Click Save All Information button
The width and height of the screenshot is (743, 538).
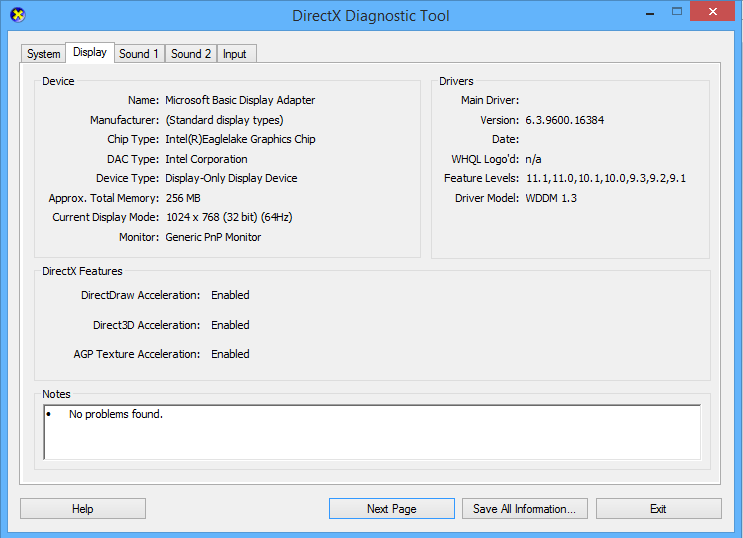(x=525, y=509)
